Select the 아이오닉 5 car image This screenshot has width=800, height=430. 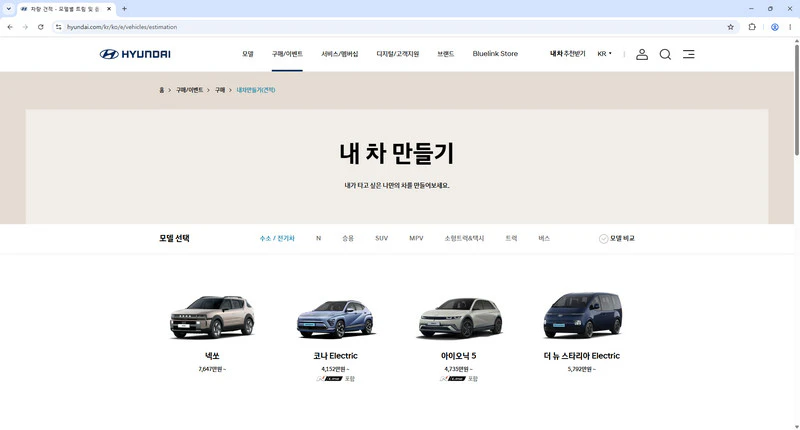pyautogui.click(x=460, y=318)
